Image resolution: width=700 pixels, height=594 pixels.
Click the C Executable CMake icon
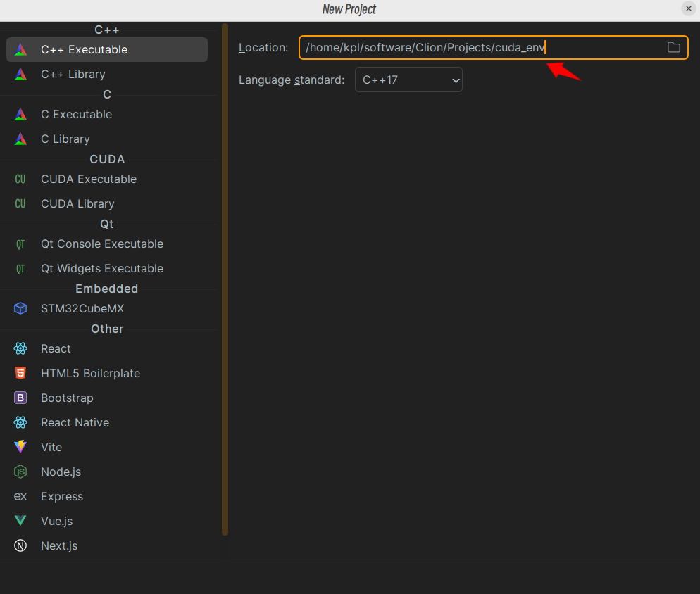click(20, 114)
